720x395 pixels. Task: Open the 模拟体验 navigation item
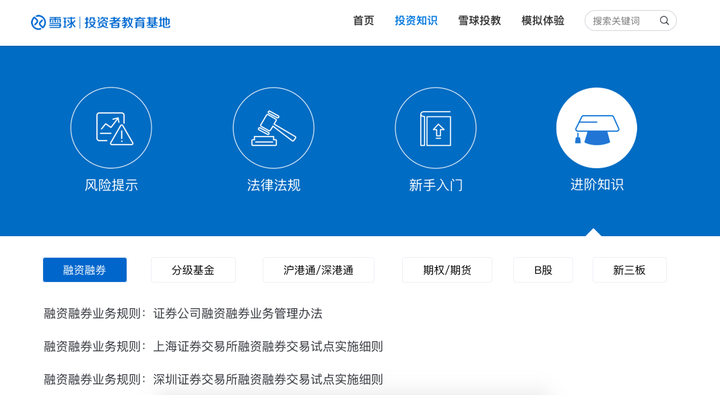coord(543,21)
